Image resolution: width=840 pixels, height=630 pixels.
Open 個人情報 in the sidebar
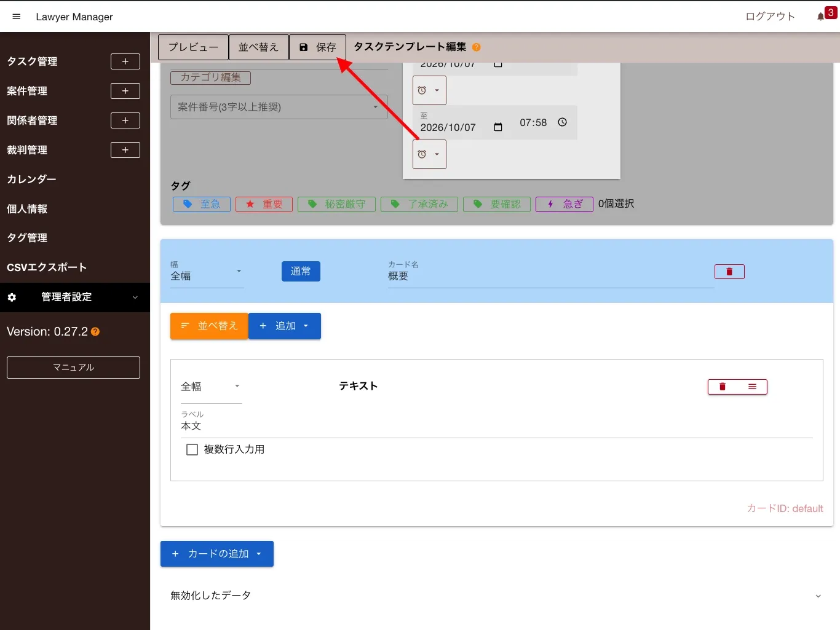tap(27, 209)
